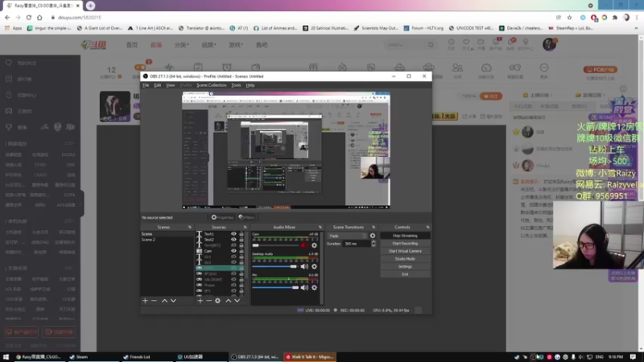The width and height of the screenshot is (644, 362).
Task: Click the Stop Streaming button
Action: click(x=405, y=236)
